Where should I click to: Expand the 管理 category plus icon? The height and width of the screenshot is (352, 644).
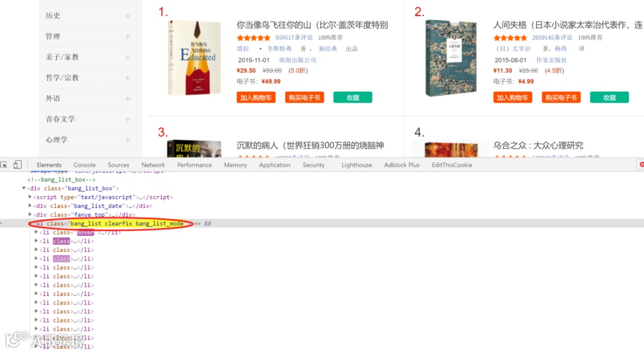coord(128,36)
